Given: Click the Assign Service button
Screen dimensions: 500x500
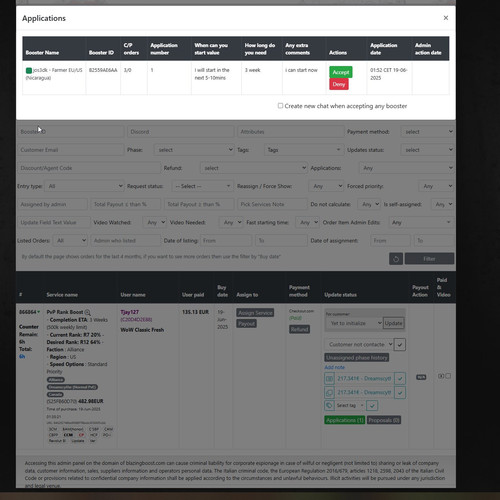Looking at the screenshot, I should [255, 313].
